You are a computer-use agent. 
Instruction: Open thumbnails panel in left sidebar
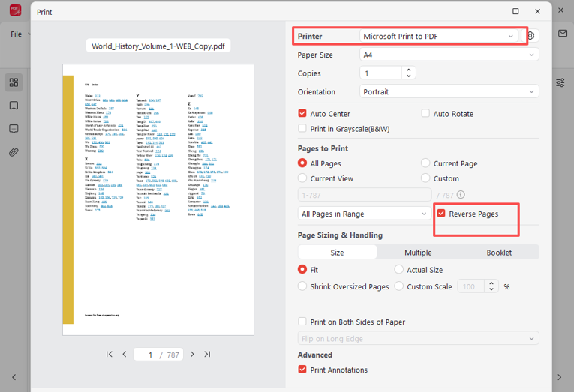pyautogui.click(x=14, y=82)
